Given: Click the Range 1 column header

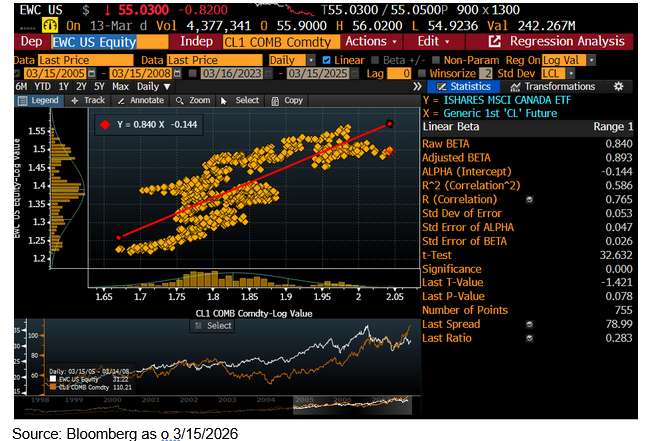Looking at the screenshot, I should [613, 127].
